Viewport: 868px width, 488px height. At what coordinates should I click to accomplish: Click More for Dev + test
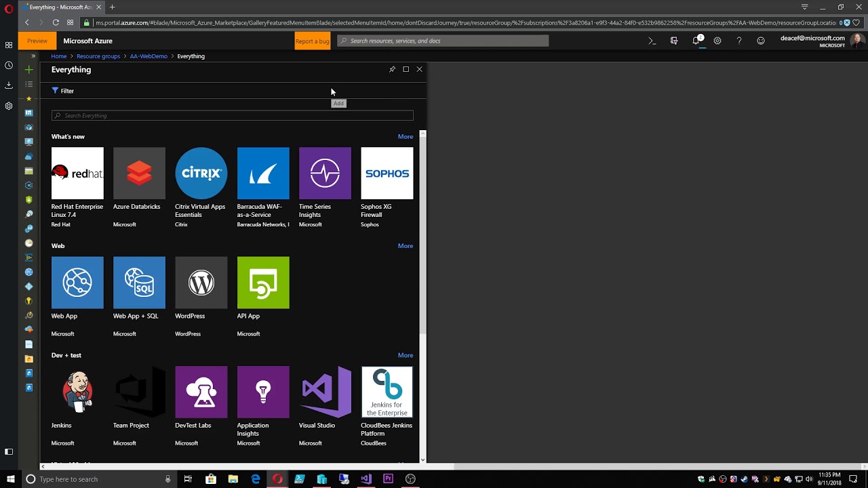pos(406,355)
